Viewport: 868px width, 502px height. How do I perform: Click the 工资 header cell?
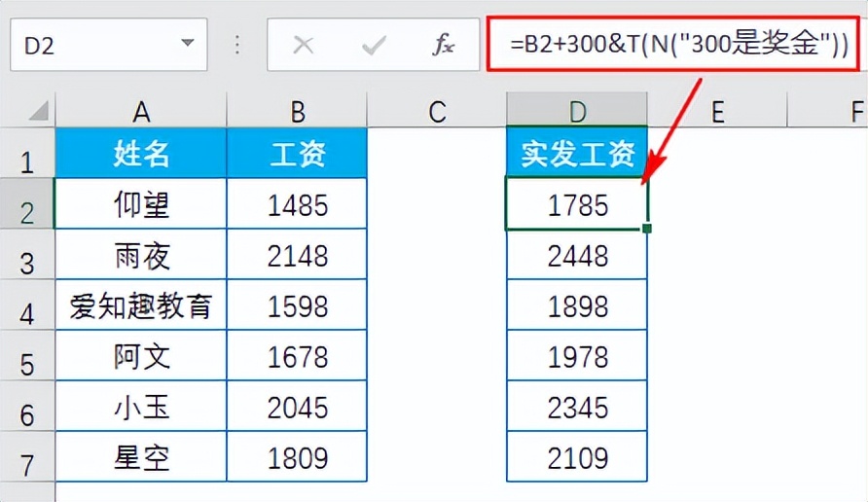(297, 154)
